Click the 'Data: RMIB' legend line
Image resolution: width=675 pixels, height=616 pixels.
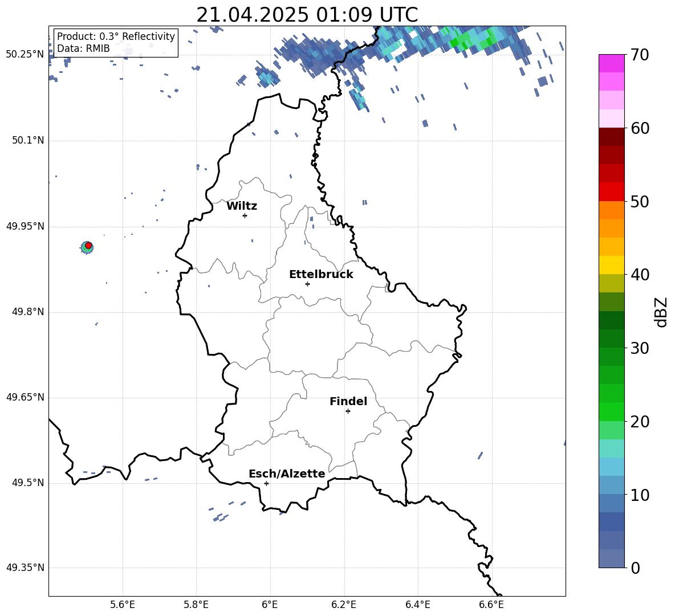(x=83, y=48)
